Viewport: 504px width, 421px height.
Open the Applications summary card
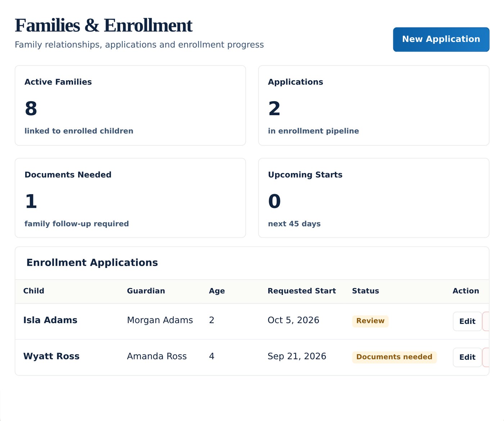374,106
